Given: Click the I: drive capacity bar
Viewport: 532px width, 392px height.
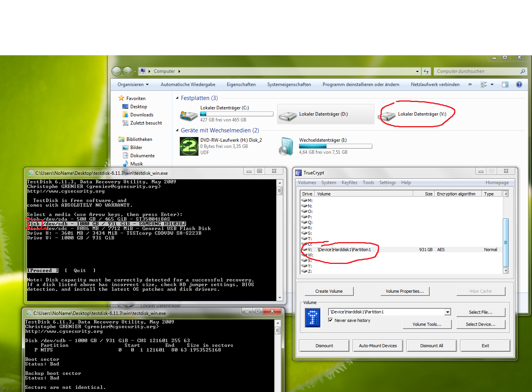Looking at the screenshot, I should [335, 146].
